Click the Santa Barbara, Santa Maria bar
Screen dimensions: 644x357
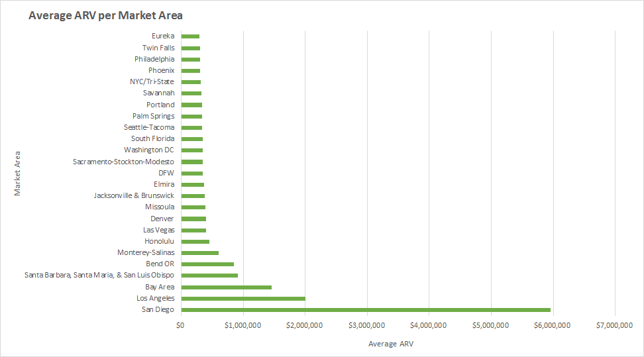coord(209,275)
